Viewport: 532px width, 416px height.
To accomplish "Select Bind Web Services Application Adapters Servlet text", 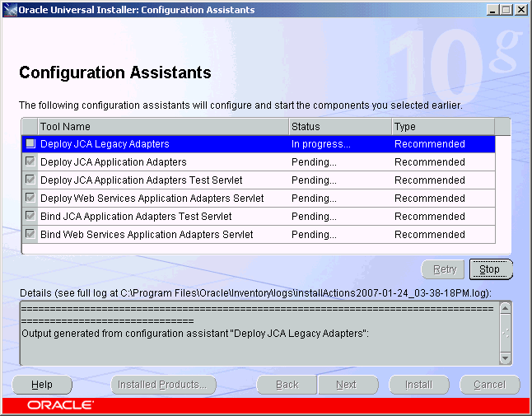I will [x=147, y=234].
